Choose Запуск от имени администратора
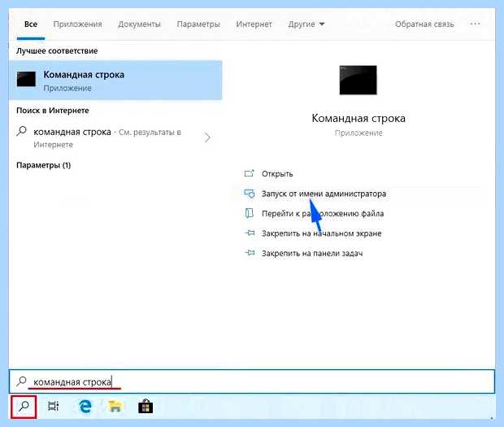 click(324, 194)
